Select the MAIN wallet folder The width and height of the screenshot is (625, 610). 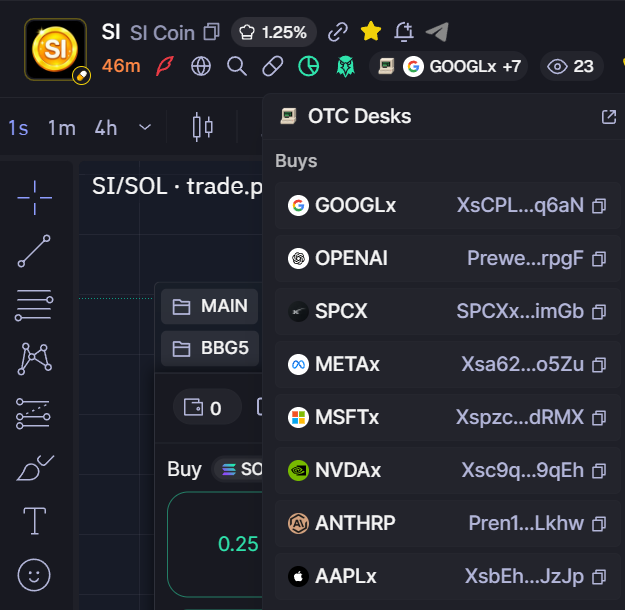210,307
